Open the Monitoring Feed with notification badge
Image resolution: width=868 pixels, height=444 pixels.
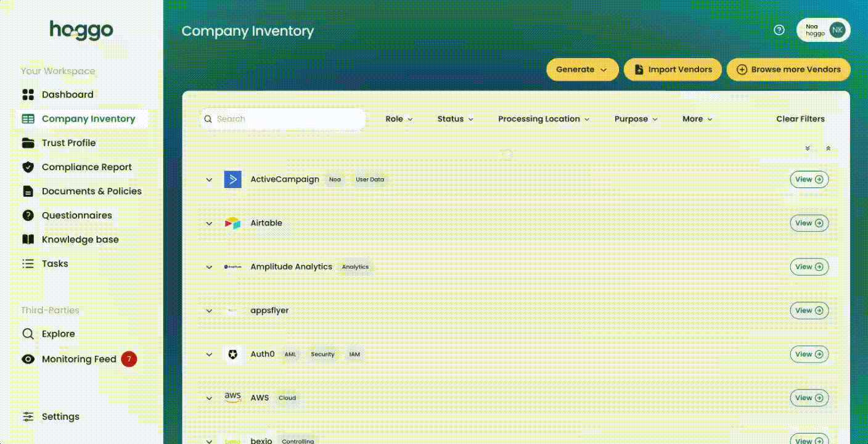pyautogui.click(x=79, y=359)
